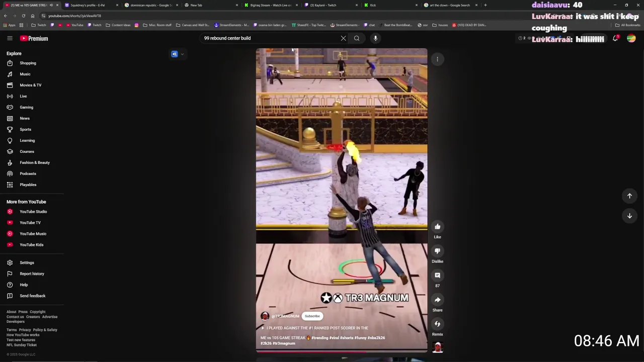
Task: Open Content Ideas bookmark folder
Action: tap(118, 25)
